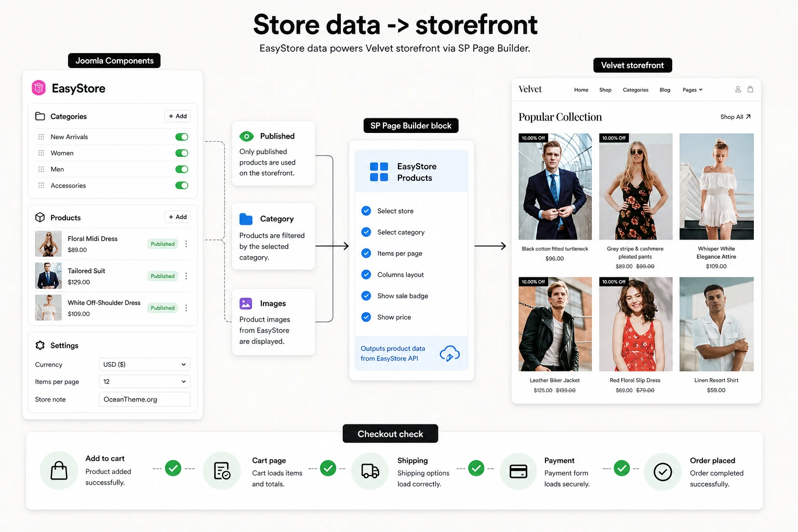Screen dimensions: 798x532
Task: Click the Products box icon
Action: pyautogui.click(x=40, y=217)
